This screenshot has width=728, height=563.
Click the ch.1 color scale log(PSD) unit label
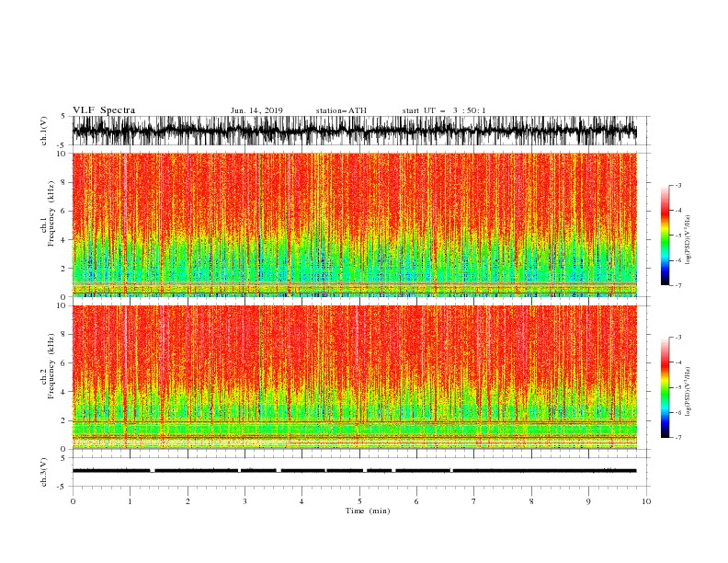point(688,240)
